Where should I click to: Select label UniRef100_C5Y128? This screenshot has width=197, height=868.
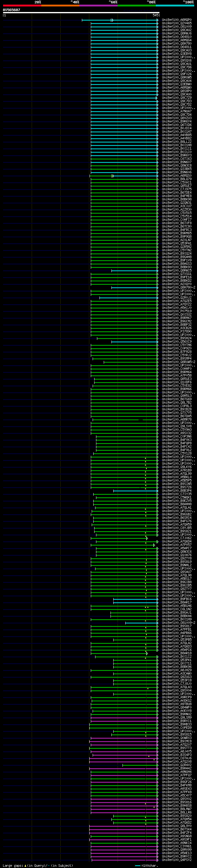tap(177, 453)
